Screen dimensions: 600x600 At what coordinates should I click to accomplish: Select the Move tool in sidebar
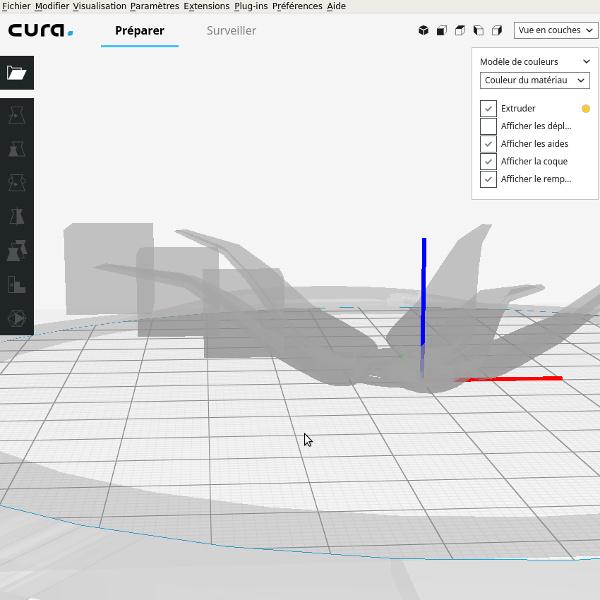click(x=16, y=115)
